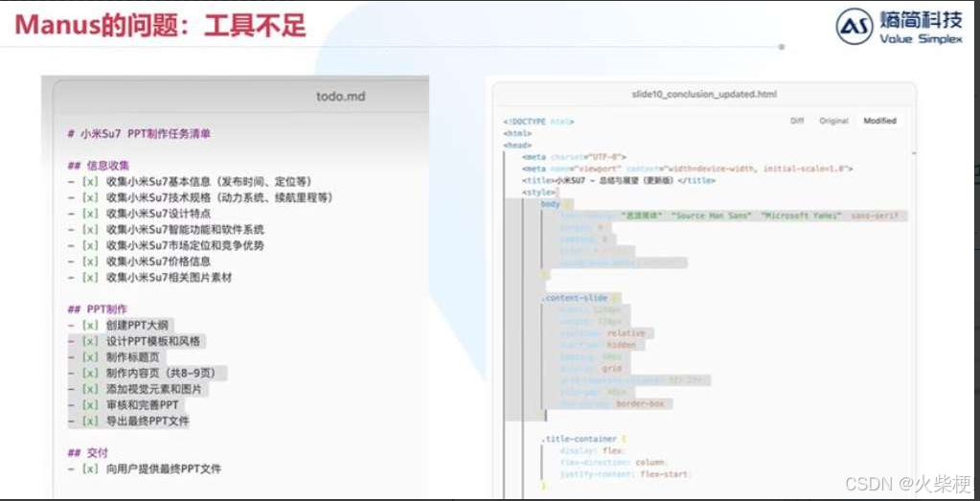
Task: Click the <title> 小米SU7 总结与展望 line
Action: [x=619, y=180]
